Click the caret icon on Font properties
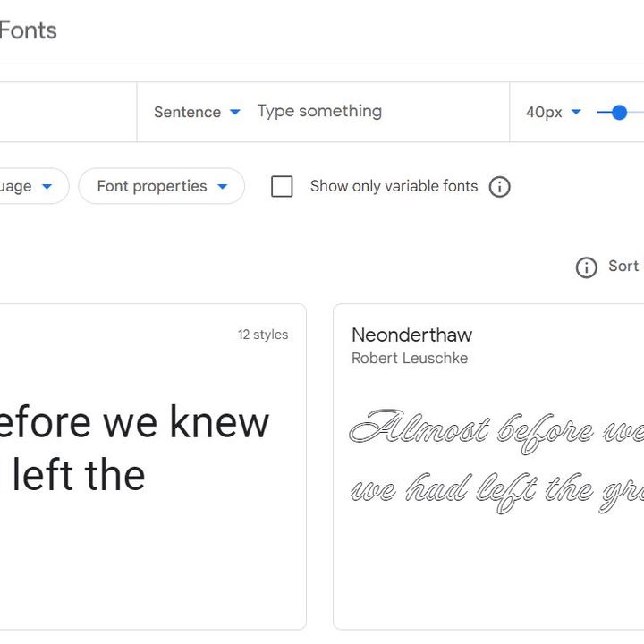The height and width of the screenshot is (644, 644). (x=223, y=187)
